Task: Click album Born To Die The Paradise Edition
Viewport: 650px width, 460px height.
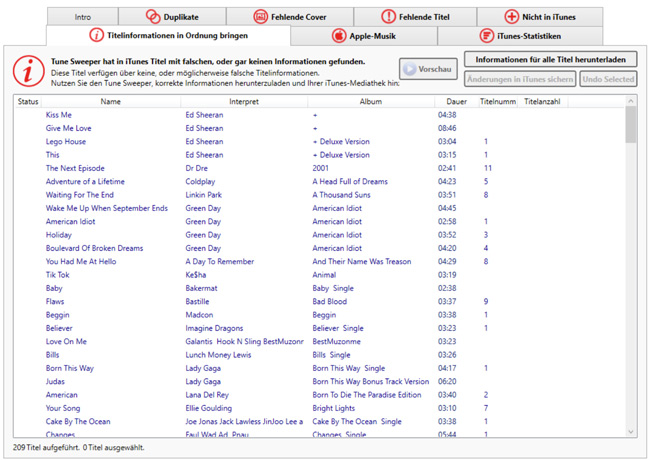Action: coord(366,395)
